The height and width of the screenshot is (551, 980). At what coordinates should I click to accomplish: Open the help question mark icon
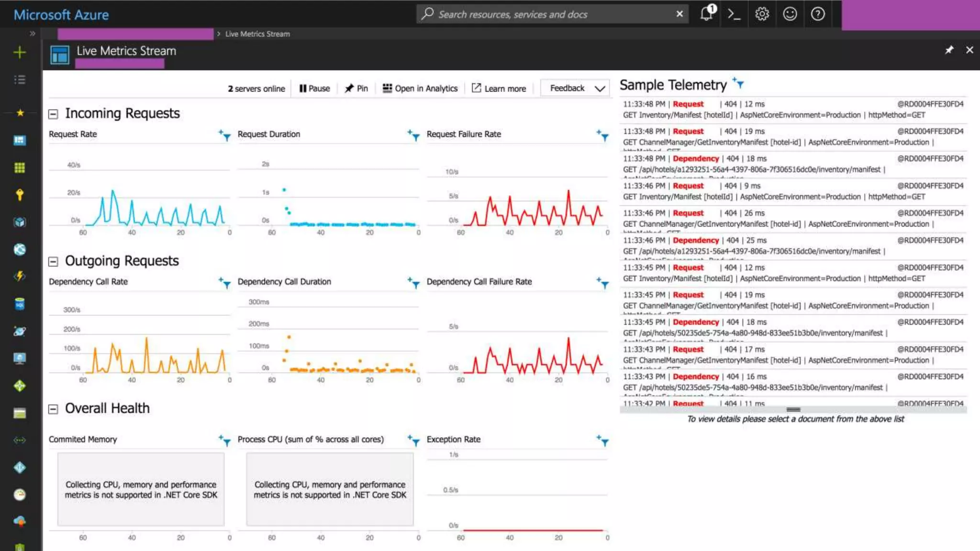(x=818, y=14)
